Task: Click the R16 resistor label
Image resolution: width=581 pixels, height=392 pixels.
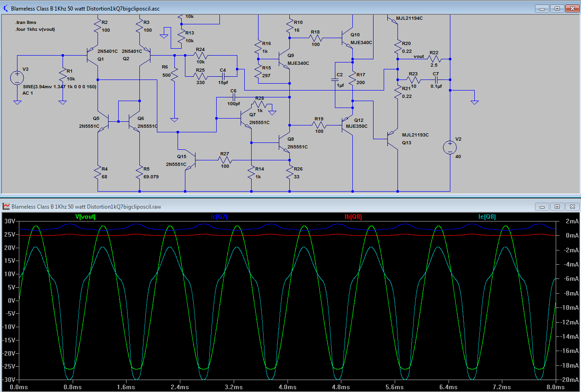Action: coord(267,43)
